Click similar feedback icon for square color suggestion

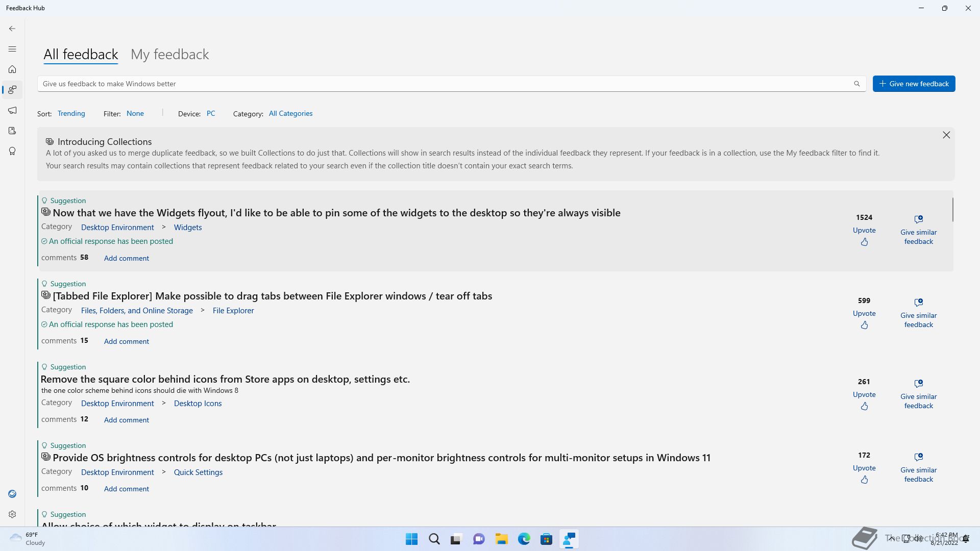919,383
